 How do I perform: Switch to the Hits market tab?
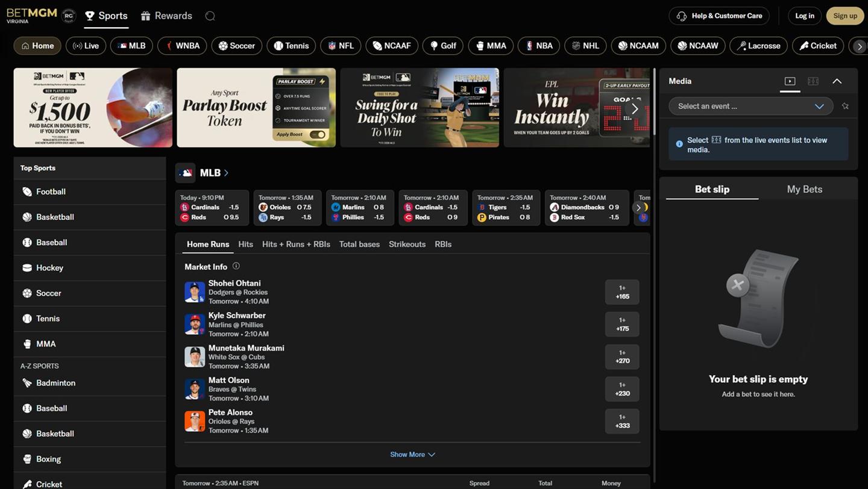point(245,244)
